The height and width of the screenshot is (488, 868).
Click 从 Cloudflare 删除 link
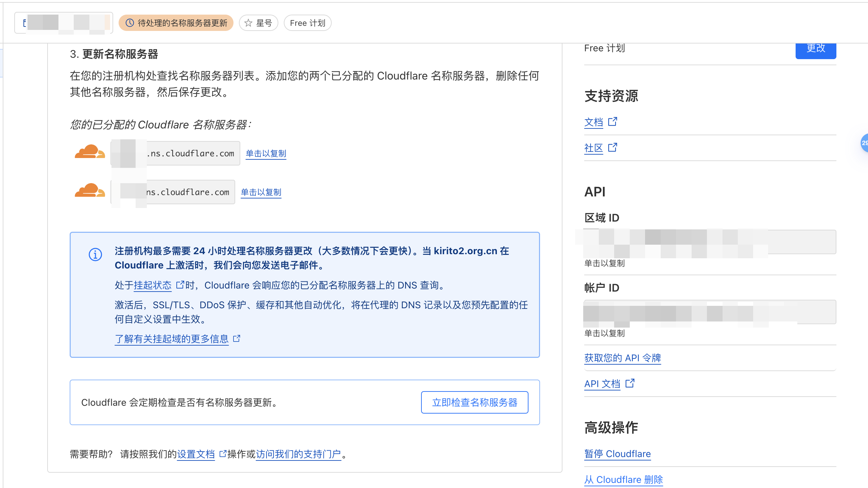pyautogui.click(x=623, y=480)
